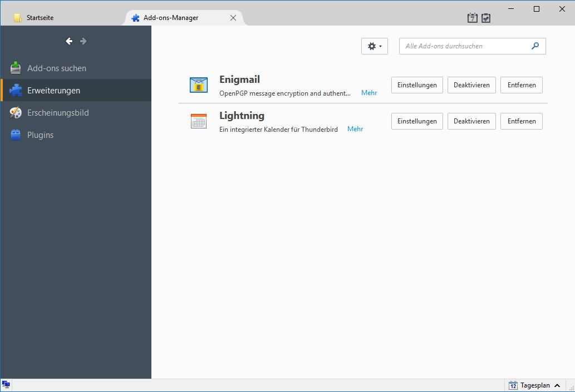575x392 pixels.
Task: Click the search magnifier icon
Action: pyautogui.click(x=535, y=46)
